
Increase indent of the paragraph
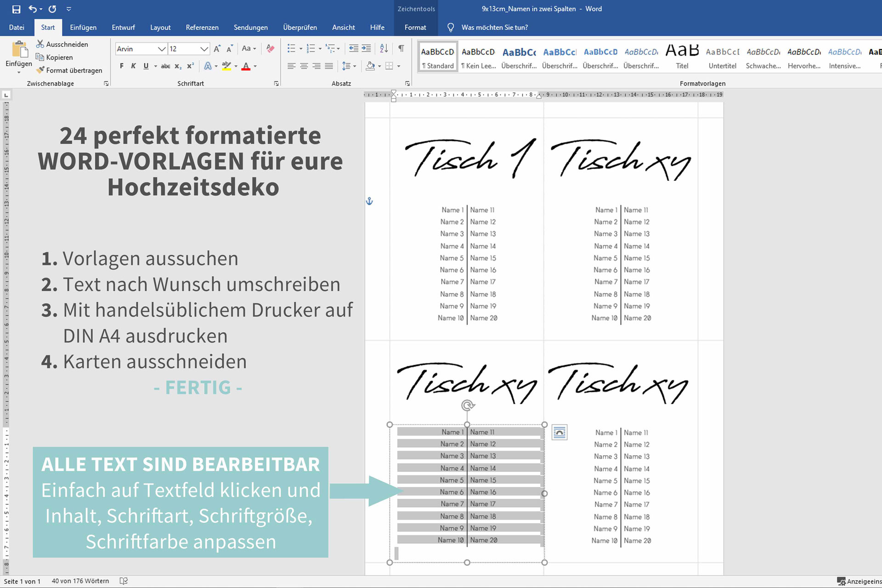click(x=366, y=48)
